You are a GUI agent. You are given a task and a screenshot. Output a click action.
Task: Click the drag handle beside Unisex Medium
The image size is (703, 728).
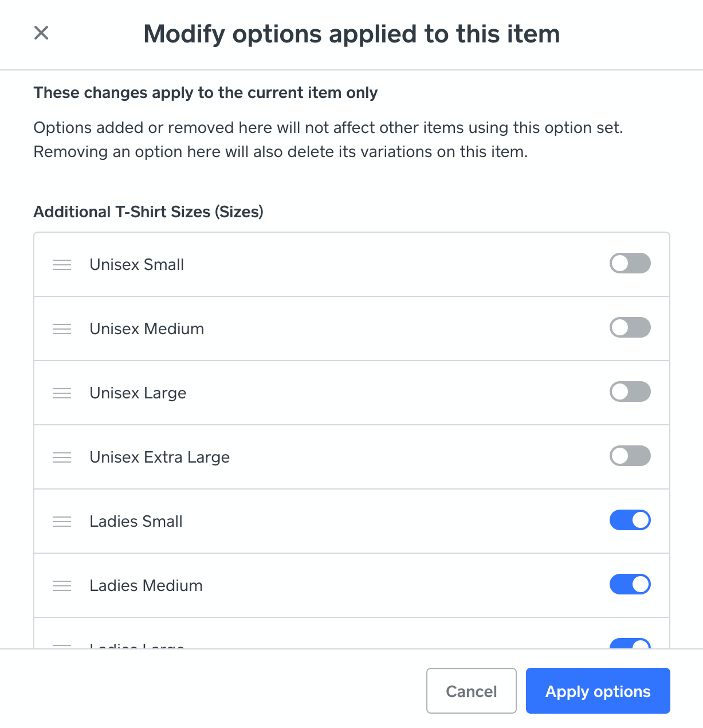(x=62, y=329)
